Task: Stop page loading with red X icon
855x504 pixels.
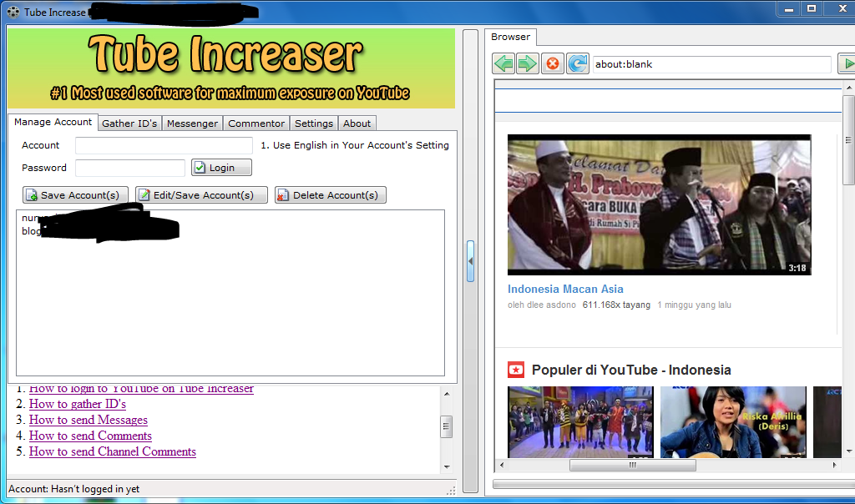Action: 553,63
